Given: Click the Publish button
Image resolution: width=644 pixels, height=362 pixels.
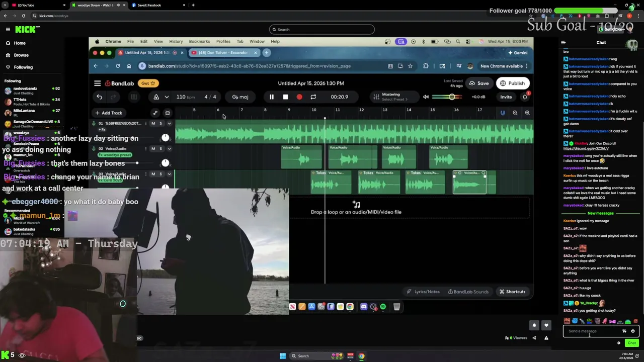Looking at the screenshot, I should point(512,83).
